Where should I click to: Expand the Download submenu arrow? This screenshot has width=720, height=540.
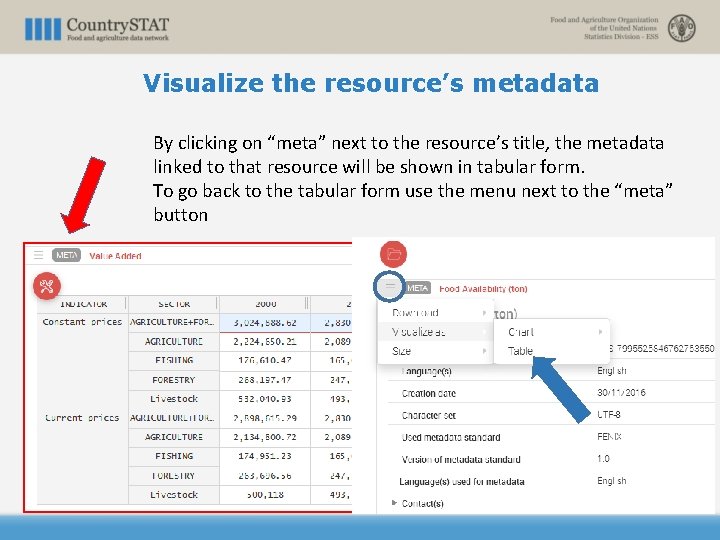tap(484, 313)
